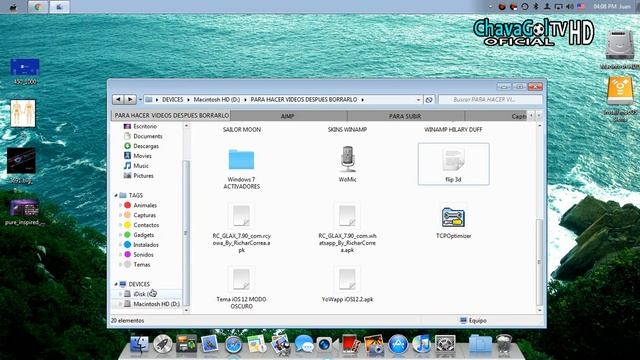Open Movies in the sidebar

[x=138, y=156]
